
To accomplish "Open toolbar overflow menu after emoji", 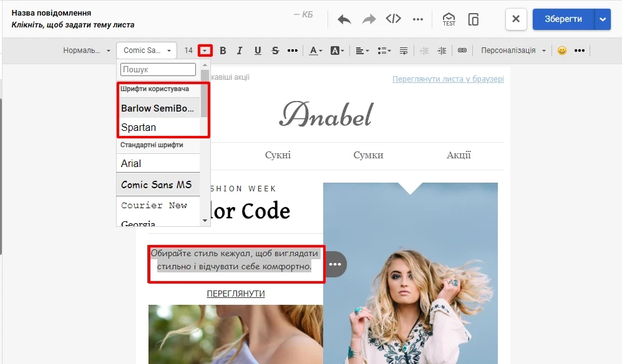I will tap(579, 50).
